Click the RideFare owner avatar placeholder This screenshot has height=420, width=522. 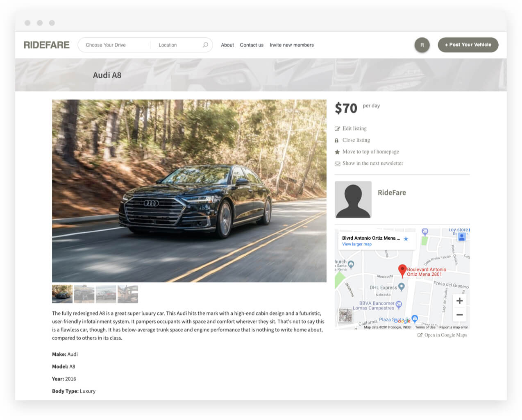(353, 200)
